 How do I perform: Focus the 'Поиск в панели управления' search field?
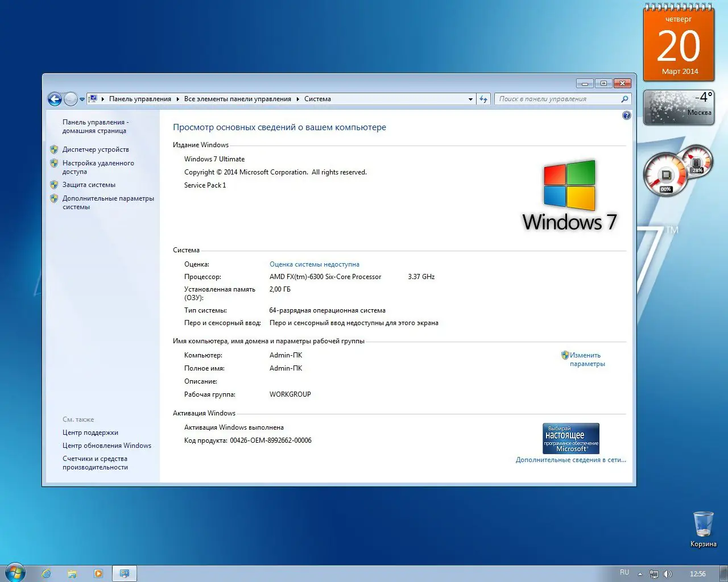pos(557,99)
